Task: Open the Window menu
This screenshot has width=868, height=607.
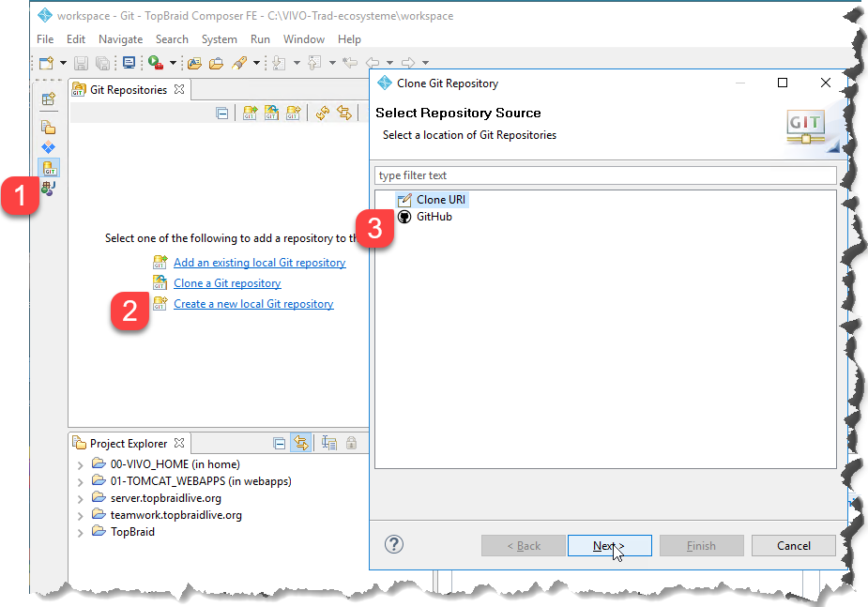Action: [304, 39]
